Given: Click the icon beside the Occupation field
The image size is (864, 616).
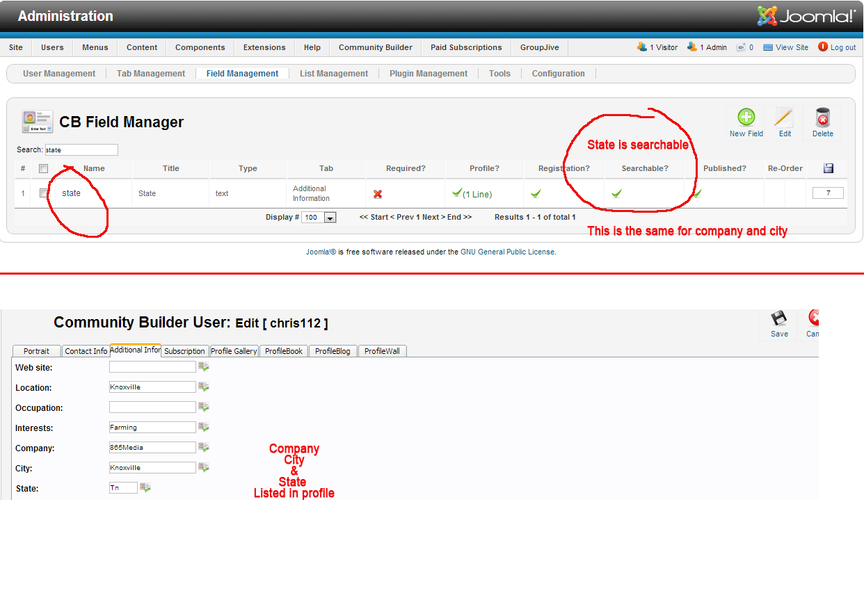Looking at the screenshot, I should click(204, 407).
